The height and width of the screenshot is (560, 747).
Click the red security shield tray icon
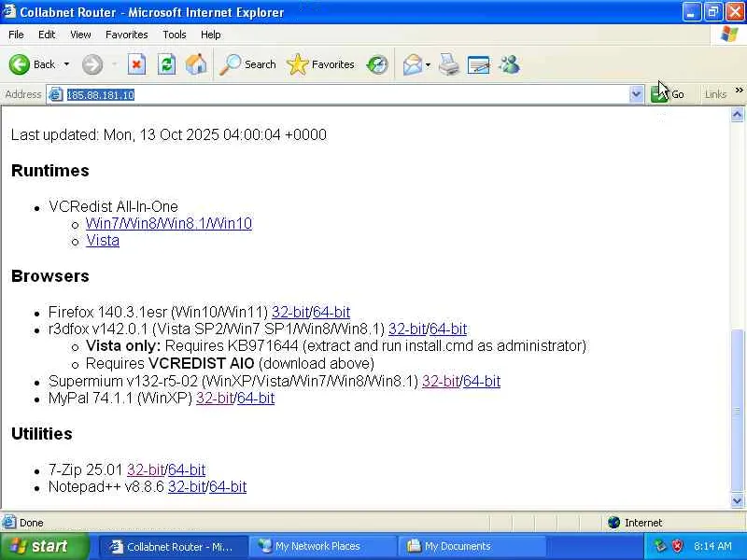677,546
